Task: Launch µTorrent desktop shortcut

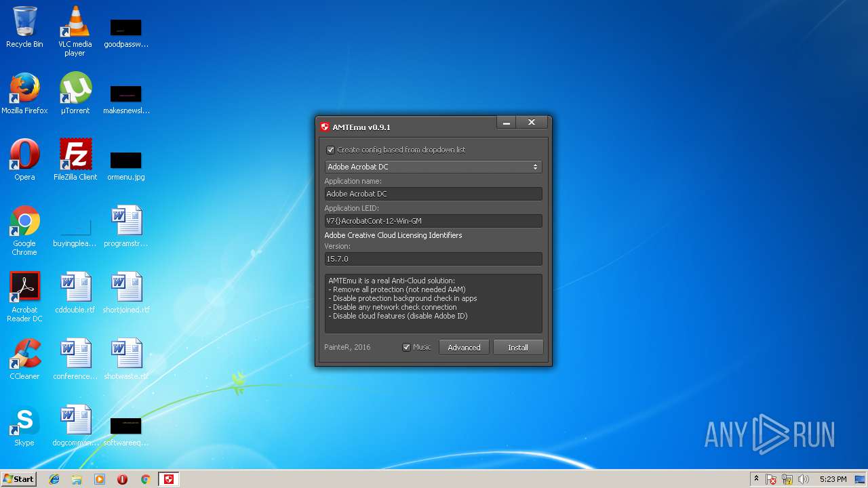Action: click(75, 93)
